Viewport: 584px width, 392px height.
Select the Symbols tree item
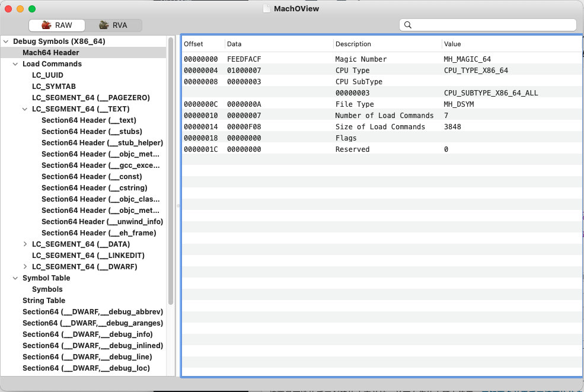pos(47,289)
